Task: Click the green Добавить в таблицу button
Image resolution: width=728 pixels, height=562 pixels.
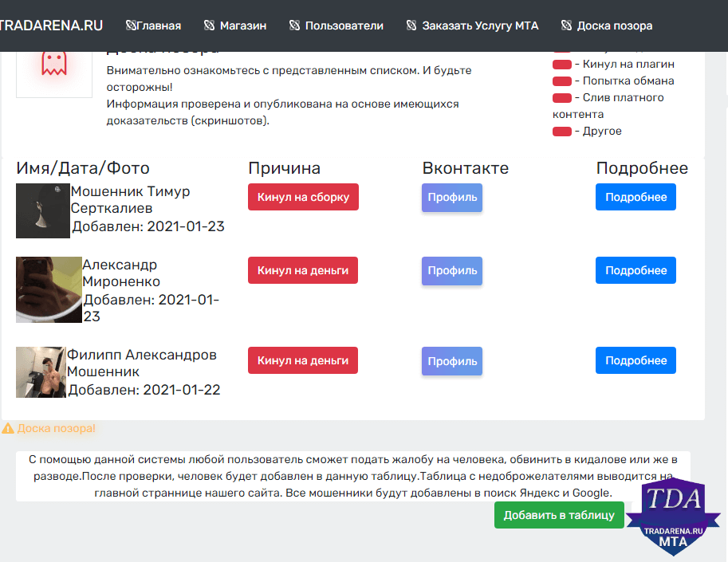Action: pyautogui.click(x=559, y=515)
